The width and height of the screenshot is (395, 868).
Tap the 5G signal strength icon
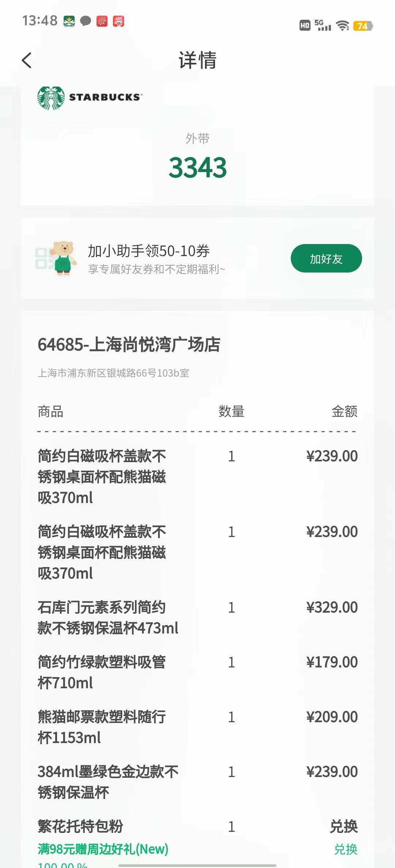(x=323, y=25)
